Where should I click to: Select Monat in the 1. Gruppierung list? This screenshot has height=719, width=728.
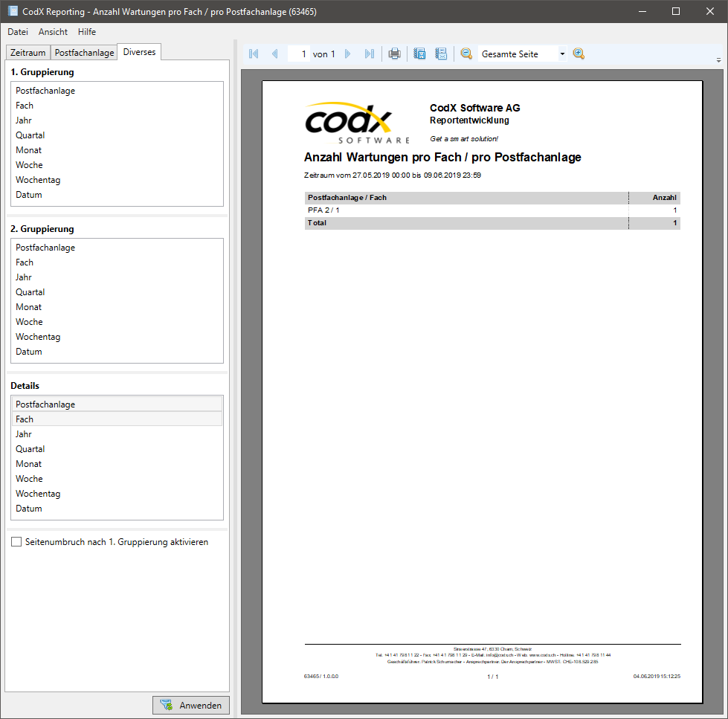28,149
